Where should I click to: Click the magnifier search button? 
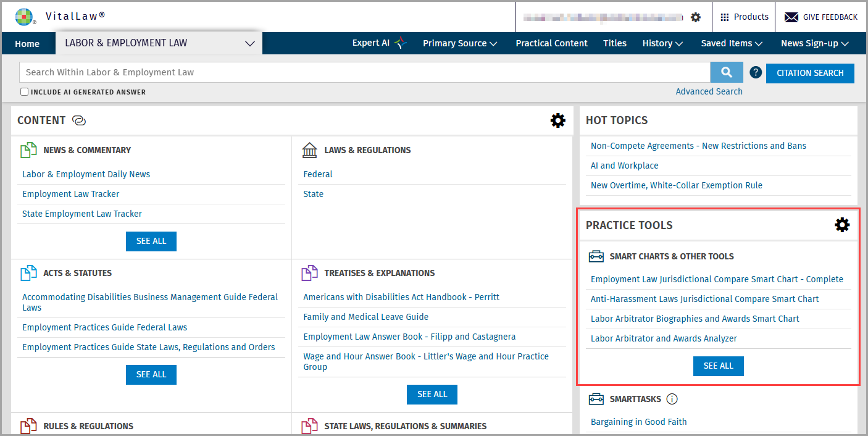click(727, 72)
